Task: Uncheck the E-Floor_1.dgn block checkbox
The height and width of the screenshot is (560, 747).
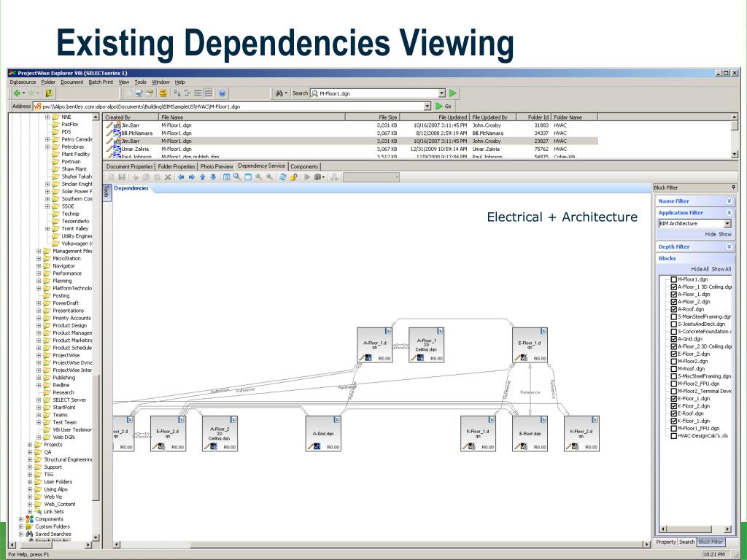Action: point(673,399)
